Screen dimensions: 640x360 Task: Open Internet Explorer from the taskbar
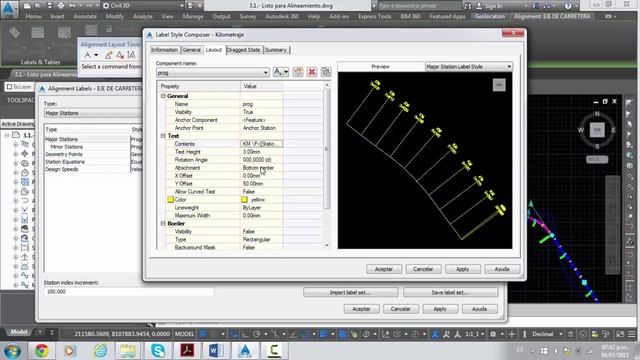pos(100,351)
